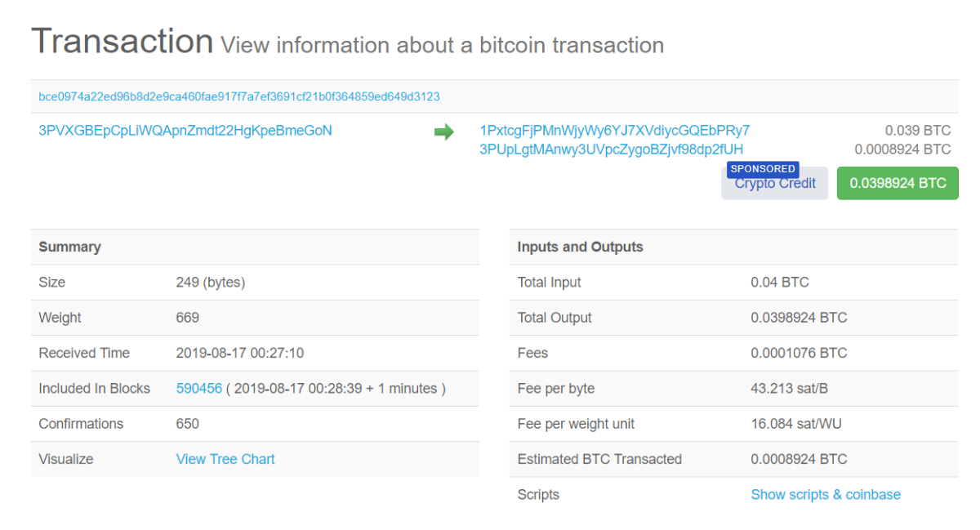Click the green 0.0398924 BTC button
Viewport: 980px width, 530px height.
898,184
